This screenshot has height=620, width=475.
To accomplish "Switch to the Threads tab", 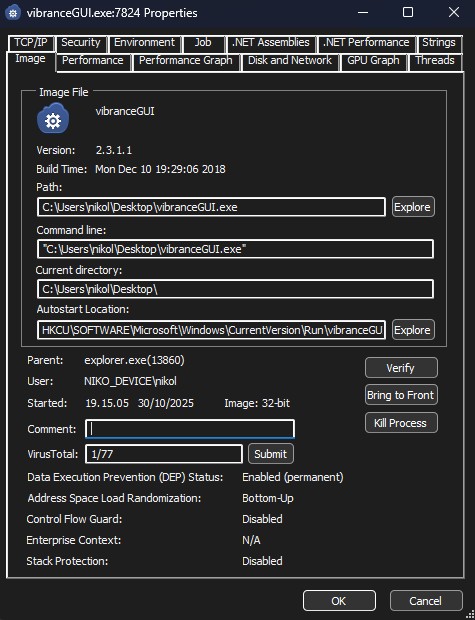I will (x=435, y=60).
